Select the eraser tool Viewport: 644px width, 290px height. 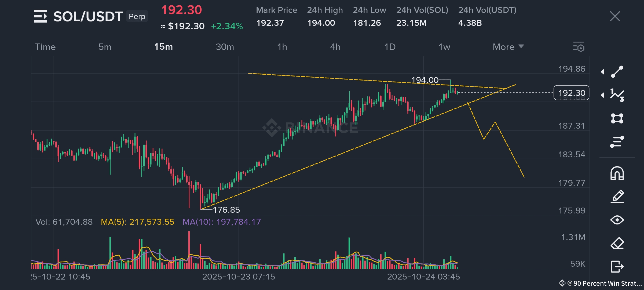tap(617, 243)
